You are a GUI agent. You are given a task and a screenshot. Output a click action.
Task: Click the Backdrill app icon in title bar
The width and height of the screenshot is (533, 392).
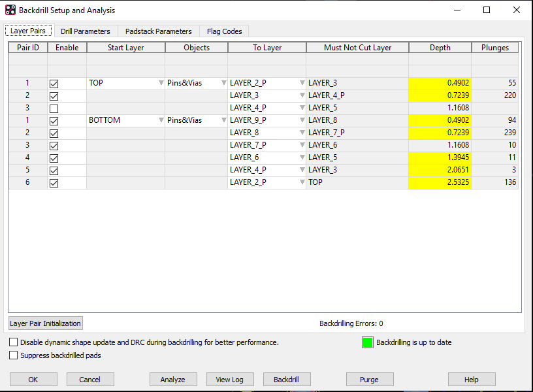(10, 10)
